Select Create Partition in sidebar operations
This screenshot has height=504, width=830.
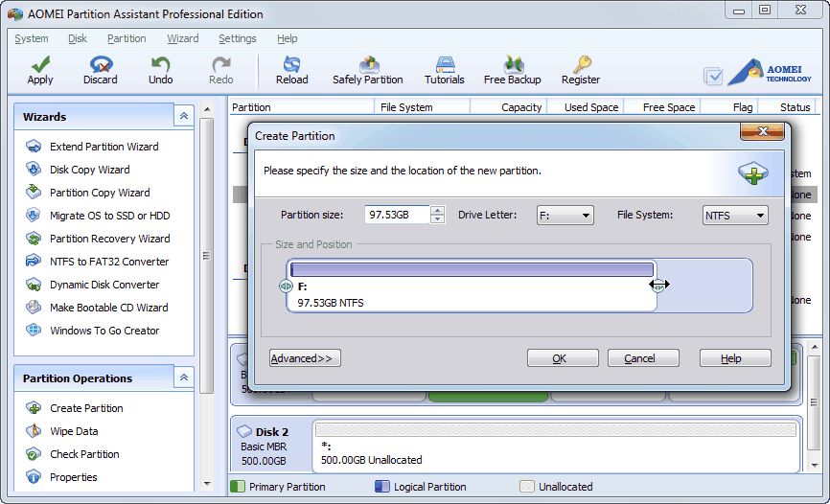coord(86,408)
